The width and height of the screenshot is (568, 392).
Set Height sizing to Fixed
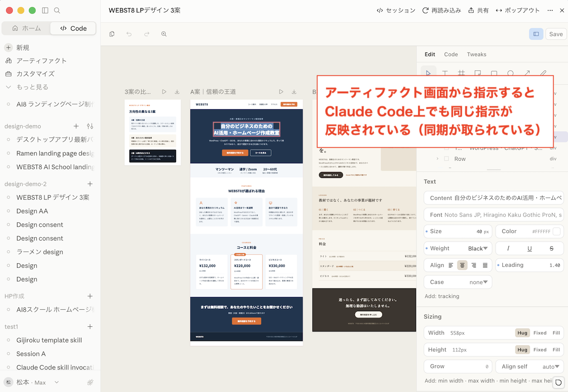540,350
